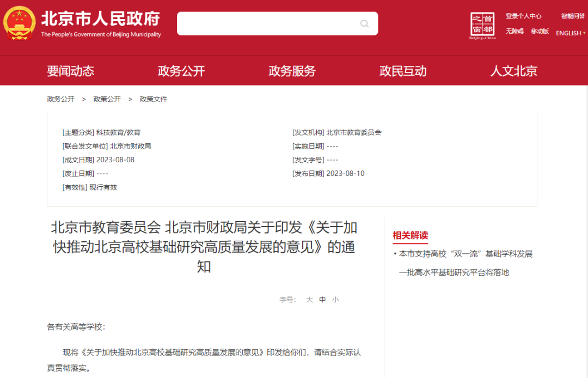This screenshot has height=378, width=588.
Task: Click the 北京市教育委员会 issuing agency text
Action: [x=354, y=132]
